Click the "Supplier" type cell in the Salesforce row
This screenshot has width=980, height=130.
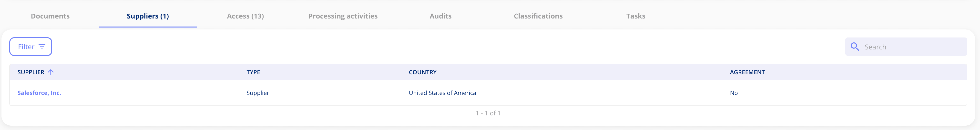point(257,93)
